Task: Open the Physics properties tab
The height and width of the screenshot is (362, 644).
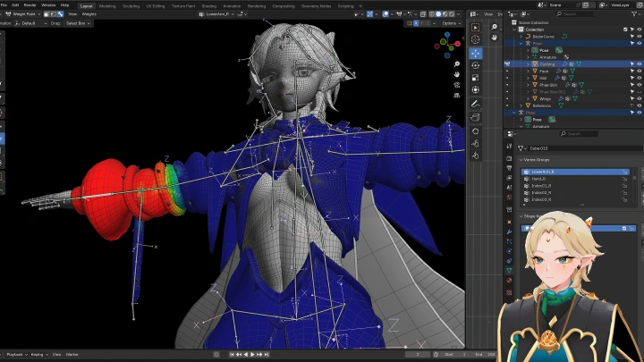Action: coord(509,251)
